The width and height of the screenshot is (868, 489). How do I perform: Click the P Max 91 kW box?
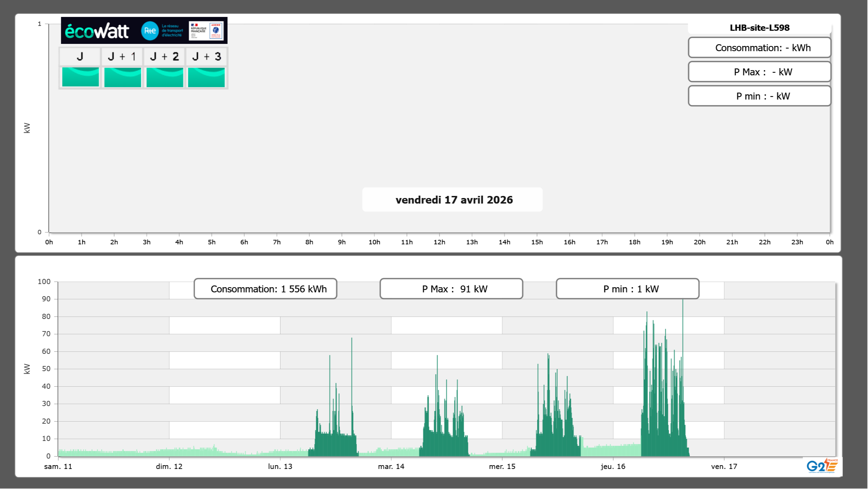click(451, 289)
